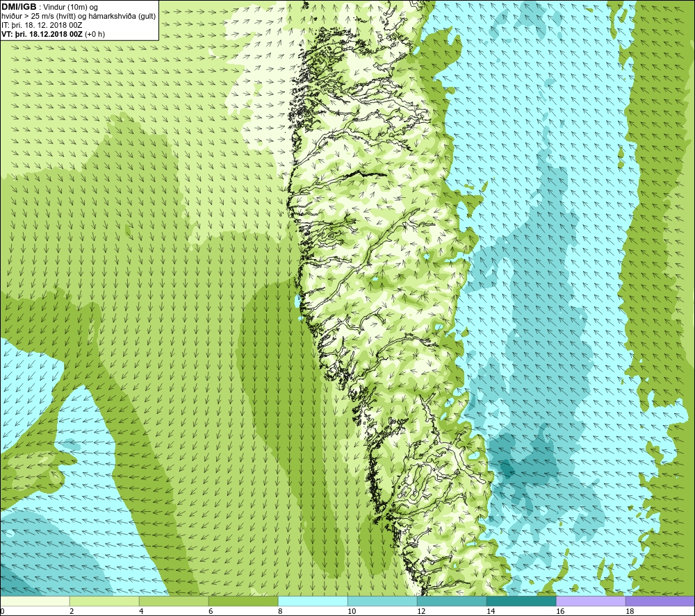
Task: Click the 0-2 m/s pale legend swatch
Action: click(x=35, y=601)
